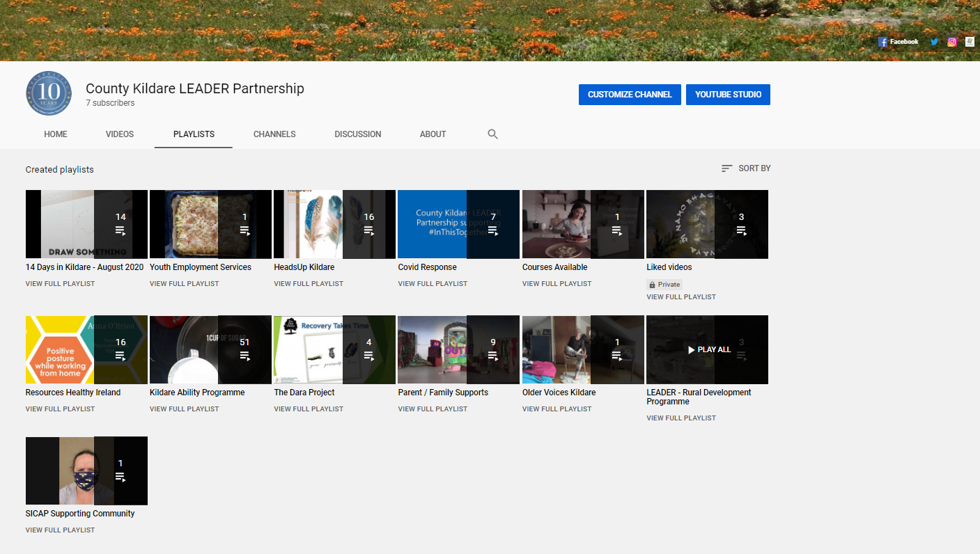This screenshot has width=980, height=554.
Task: Open the last website icon in the banner
Action: (970, 42)
